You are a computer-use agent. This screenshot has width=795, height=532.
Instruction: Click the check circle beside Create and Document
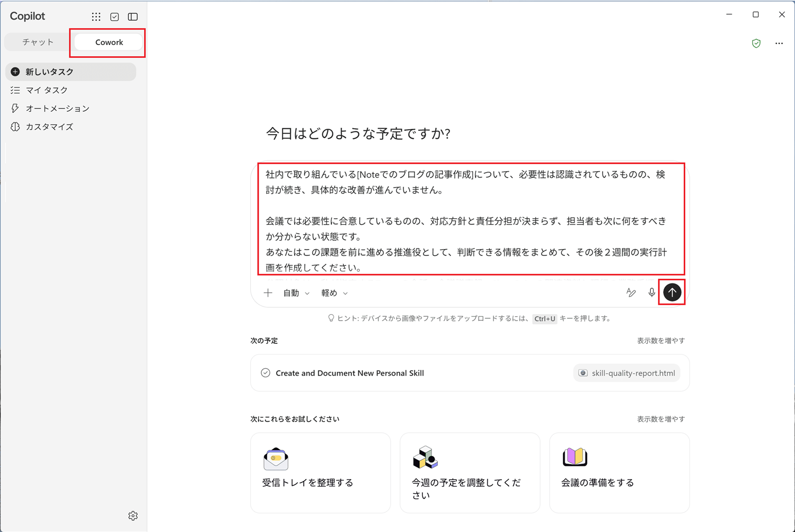[266, 373]
